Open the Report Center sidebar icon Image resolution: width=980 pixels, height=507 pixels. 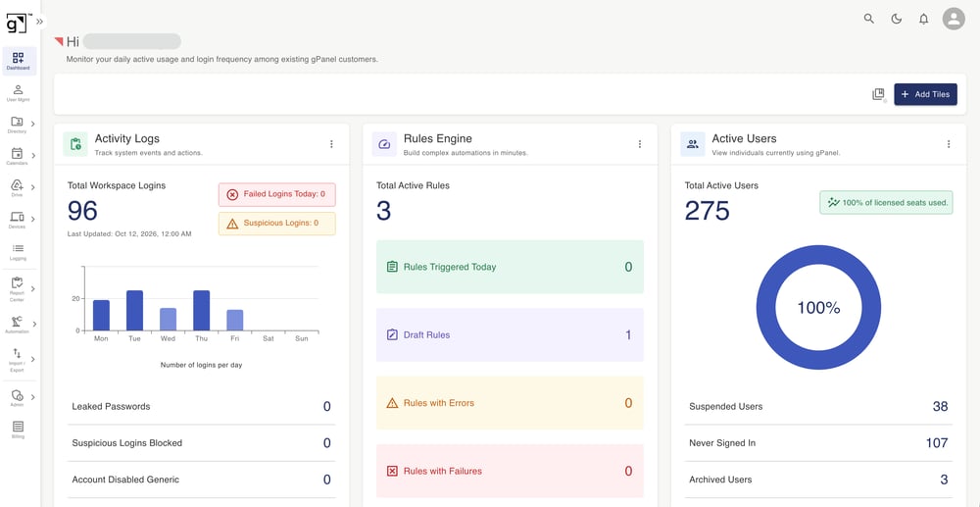(17, 283)
